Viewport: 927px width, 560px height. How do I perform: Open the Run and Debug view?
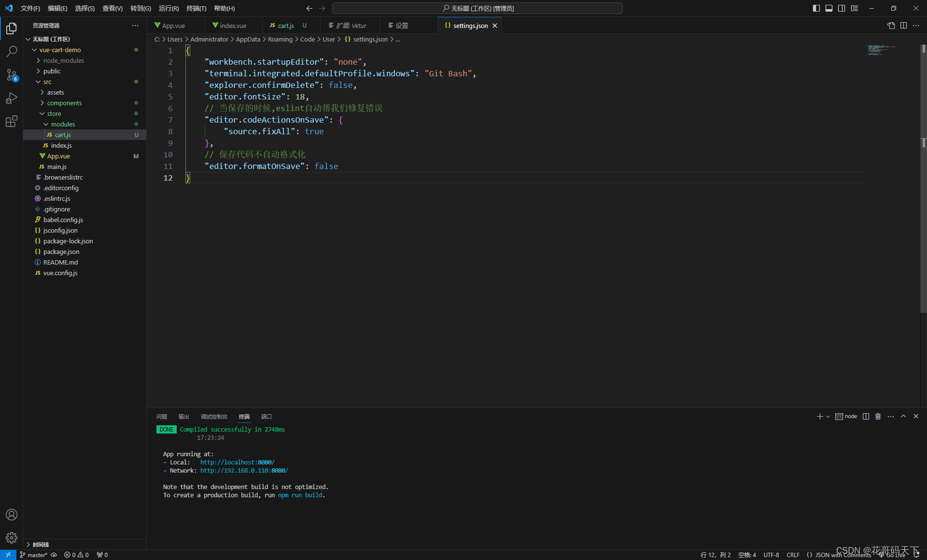click(x=12, y=98)
